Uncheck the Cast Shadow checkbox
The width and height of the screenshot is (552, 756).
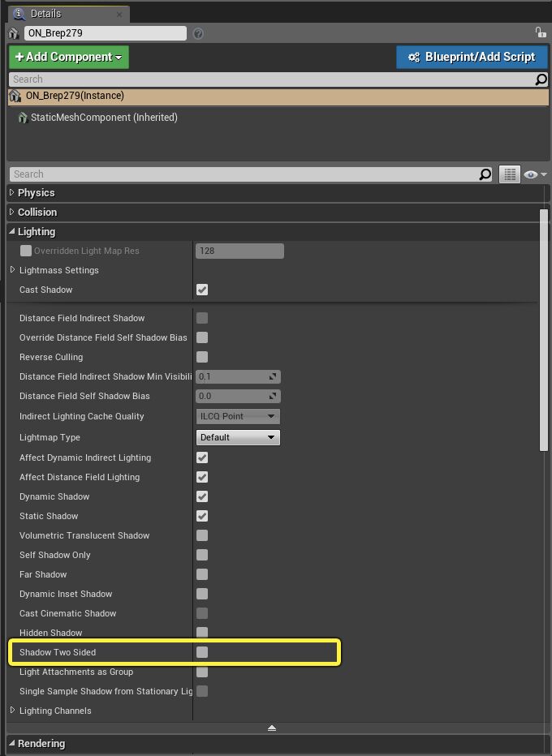pos(202,290)
